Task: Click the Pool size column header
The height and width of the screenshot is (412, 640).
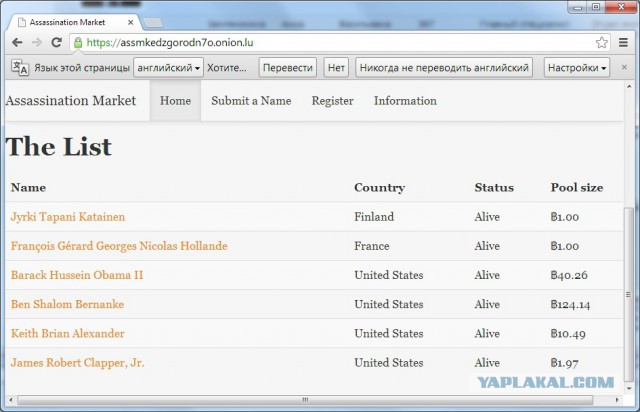Action: tap(577, 187)
